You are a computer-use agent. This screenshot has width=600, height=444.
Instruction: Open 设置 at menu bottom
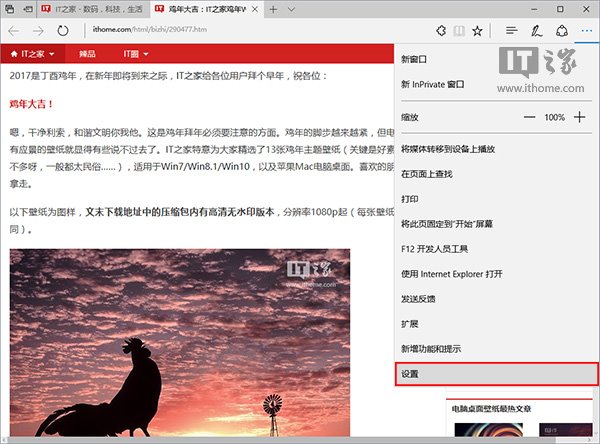(497, 374)
